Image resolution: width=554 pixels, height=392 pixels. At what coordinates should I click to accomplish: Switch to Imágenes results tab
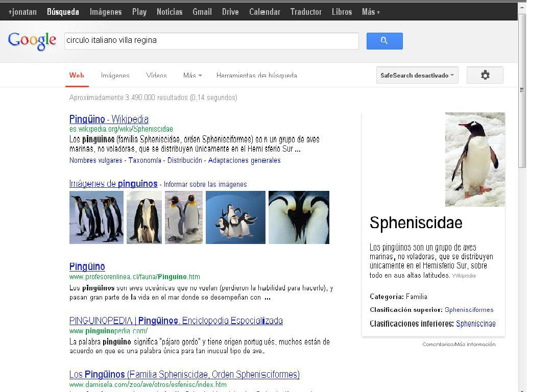pos(115,75)
